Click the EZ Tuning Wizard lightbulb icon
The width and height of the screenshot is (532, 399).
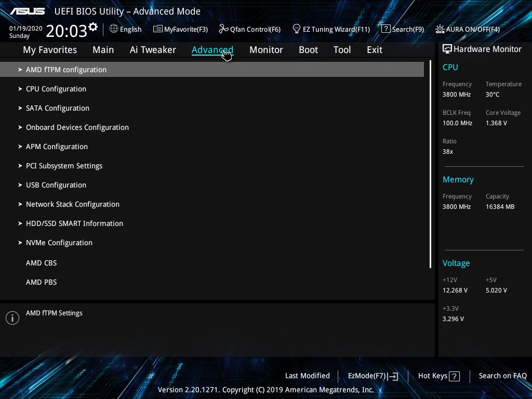pyautogui.click(x=297, y=29)
